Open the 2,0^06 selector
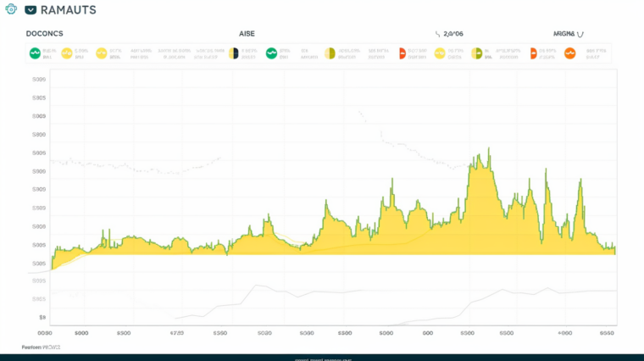The width and height of the screenshot is (644, 361). point(452,34)
